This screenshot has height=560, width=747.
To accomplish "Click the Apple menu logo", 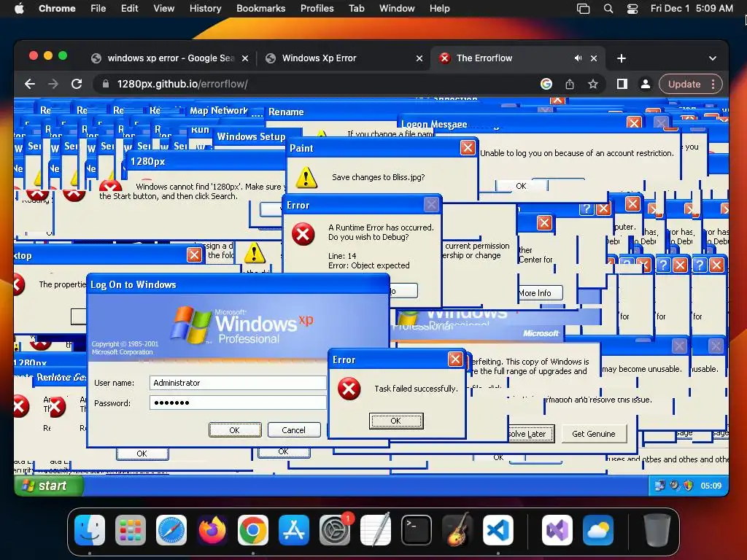I will pyautogui.click(x=19, y=8).
